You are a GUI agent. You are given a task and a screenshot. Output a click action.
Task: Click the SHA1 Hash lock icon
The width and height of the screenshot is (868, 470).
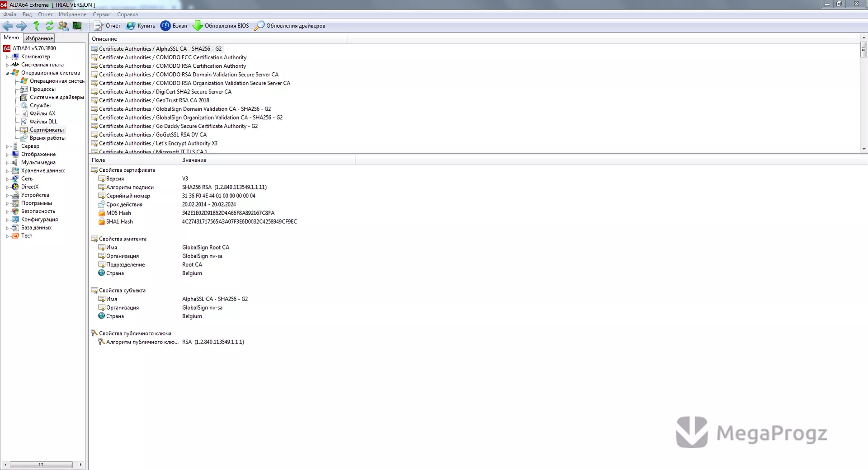click(102, 221)
